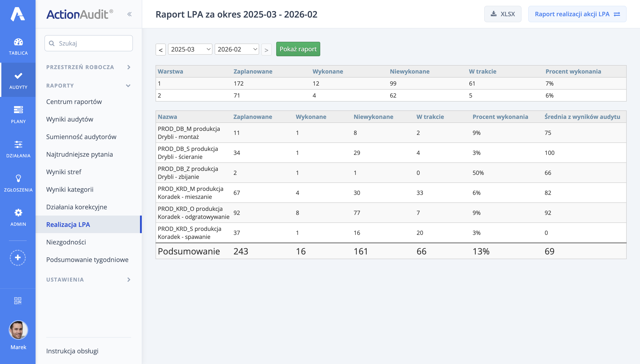The height and width of the screenshot is (364, 640).
Task: Download report using XLSX button
Action: 502,14
